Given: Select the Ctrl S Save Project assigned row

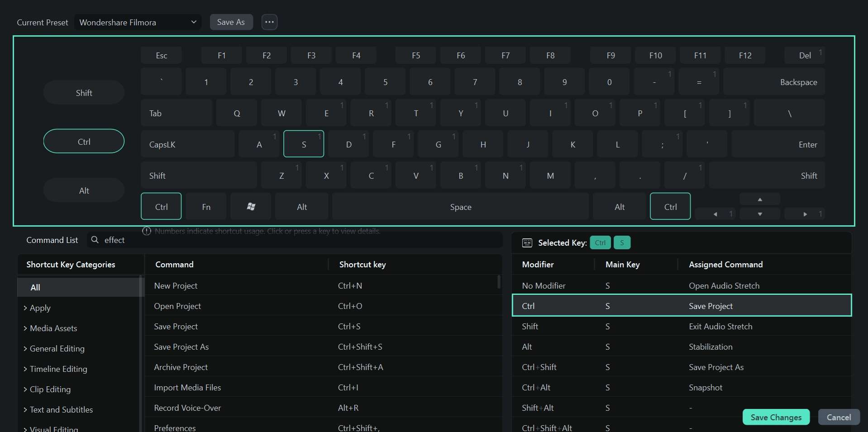Looking at the screenshot, I should pyautogui.click(x=682, y=305).
